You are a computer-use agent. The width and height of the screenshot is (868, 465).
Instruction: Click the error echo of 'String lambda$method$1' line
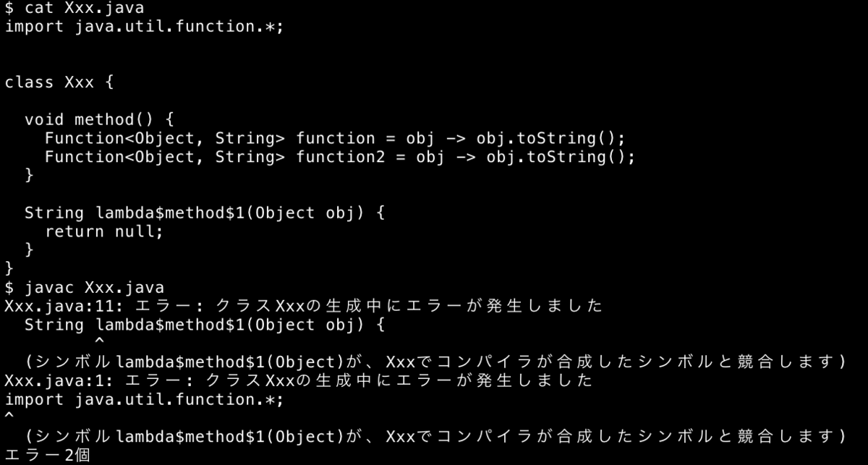205,325
